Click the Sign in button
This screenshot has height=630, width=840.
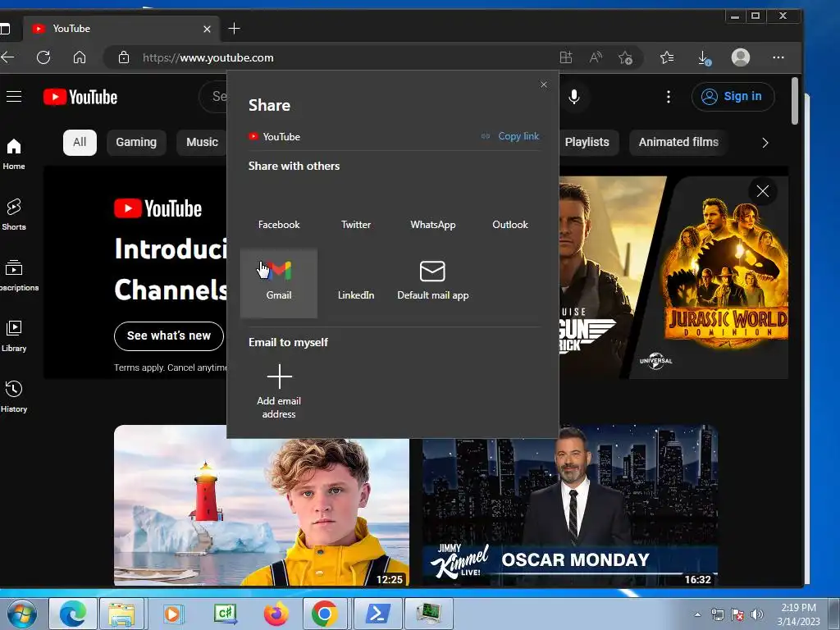pyautogui.click(x=733, y=97)
